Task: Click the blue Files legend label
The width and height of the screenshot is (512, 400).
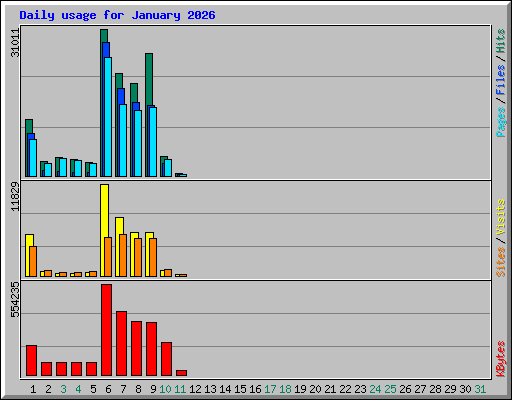Action: (x=501, y=80)
